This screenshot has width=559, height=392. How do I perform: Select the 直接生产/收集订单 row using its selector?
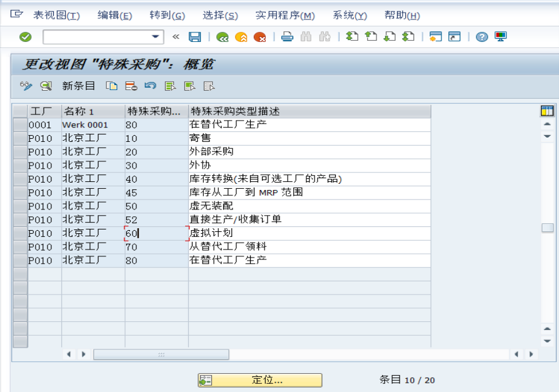[x=20, y=219]
